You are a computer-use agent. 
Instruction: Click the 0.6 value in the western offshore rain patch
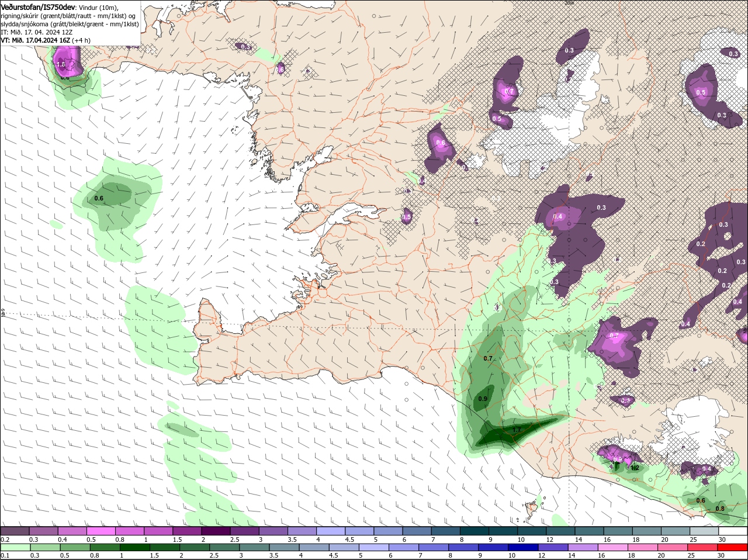pyautogui.click(x=99, y=199)
